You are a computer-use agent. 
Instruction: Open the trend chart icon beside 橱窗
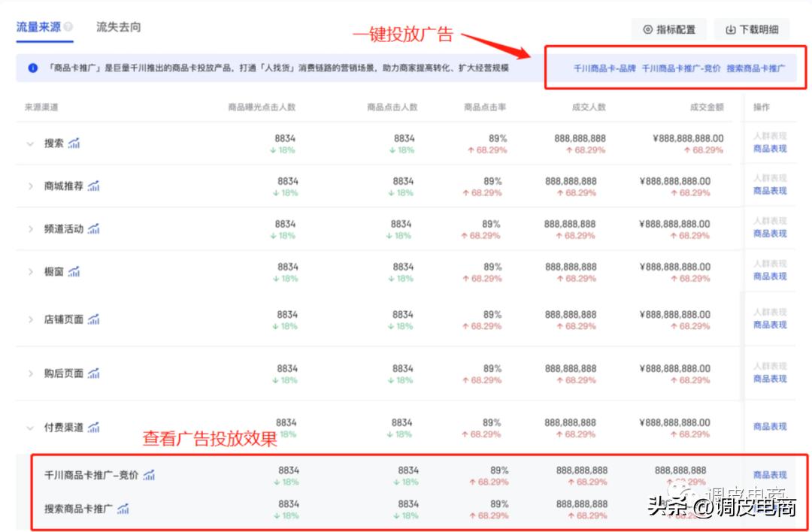pos(74,272)
